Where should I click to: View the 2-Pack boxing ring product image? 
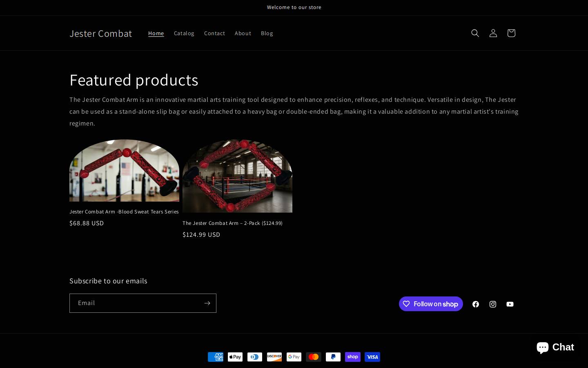click(x=237, y=176)
